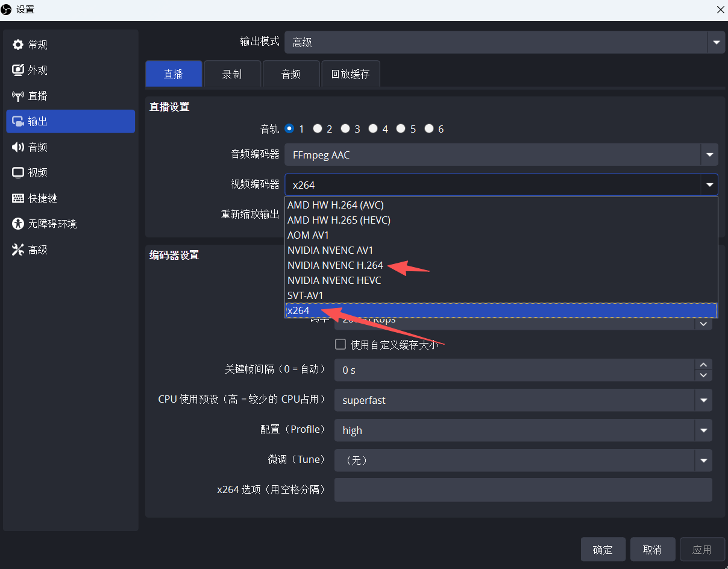The height and width of the screenshot is (569, 728).
Task: Open the 常规 (General) settings gear icon
Action: click(x=17, y=45)
